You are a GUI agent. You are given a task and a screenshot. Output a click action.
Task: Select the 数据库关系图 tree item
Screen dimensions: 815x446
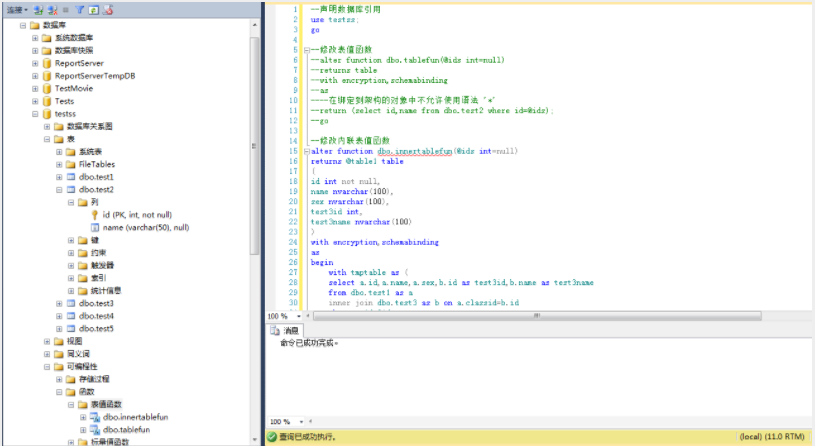(89, 126)
